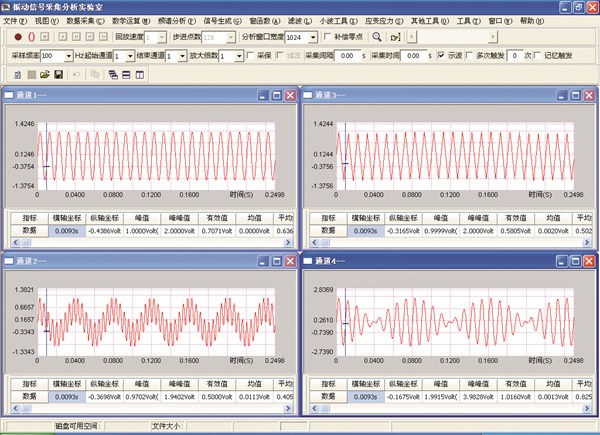Enable the 补偿零点 checkbox
Screen dimensions: 600x435
tap(327, 37)
